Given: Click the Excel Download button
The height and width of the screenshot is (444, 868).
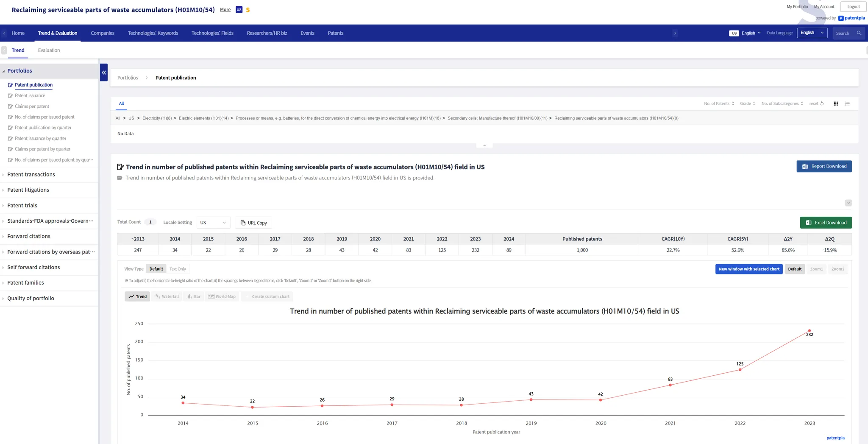Looking at the screenshot, I should [x=826, y=223].
